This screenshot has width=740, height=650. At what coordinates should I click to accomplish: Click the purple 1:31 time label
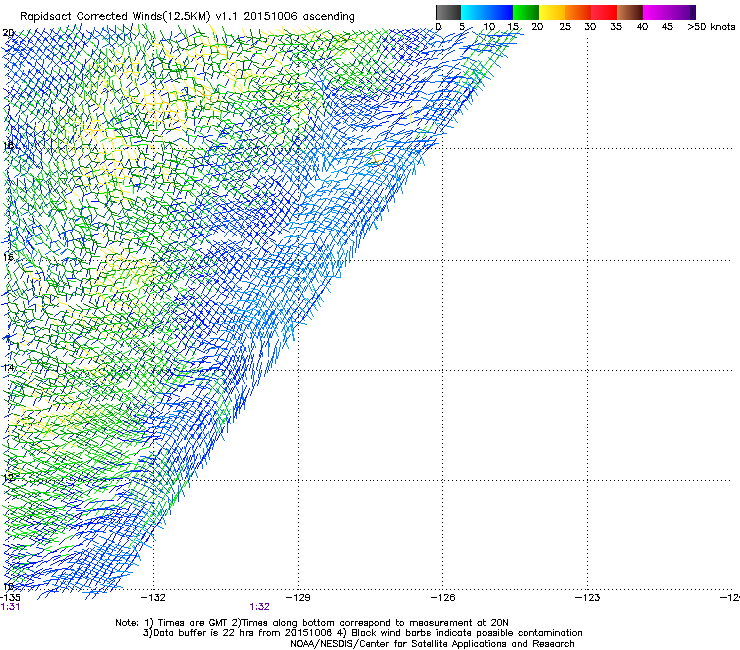click(10, 607)
